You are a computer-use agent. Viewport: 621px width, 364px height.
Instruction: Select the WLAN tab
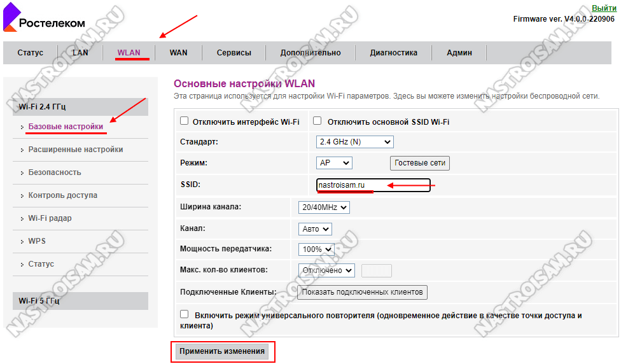pos(129,53)
